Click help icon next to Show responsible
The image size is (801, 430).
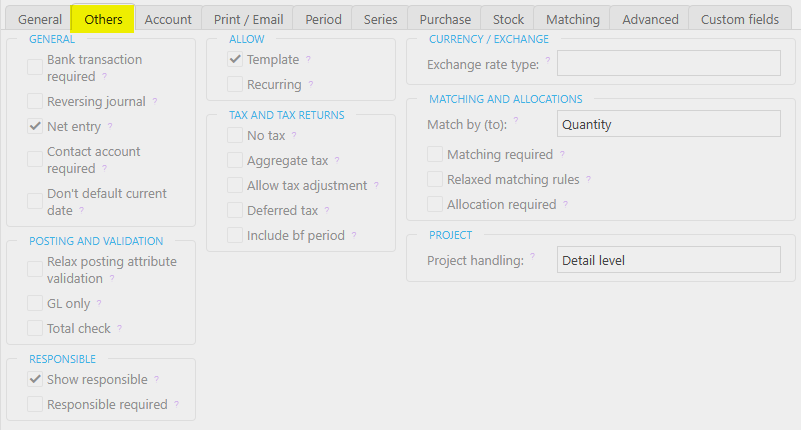157,380
